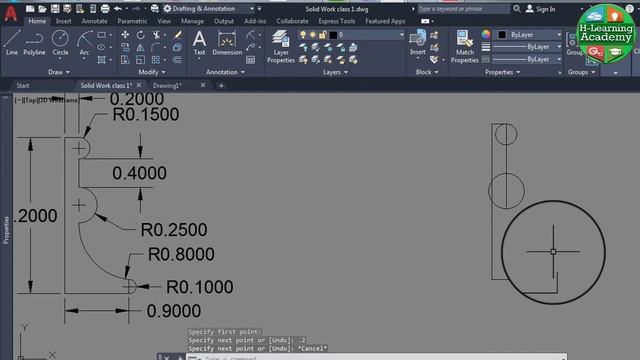
Task: Expand the Properties panel
Action: (x=502, y=72)
